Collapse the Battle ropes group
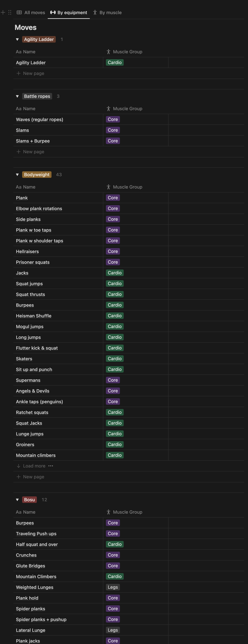 tap(17, 96)
